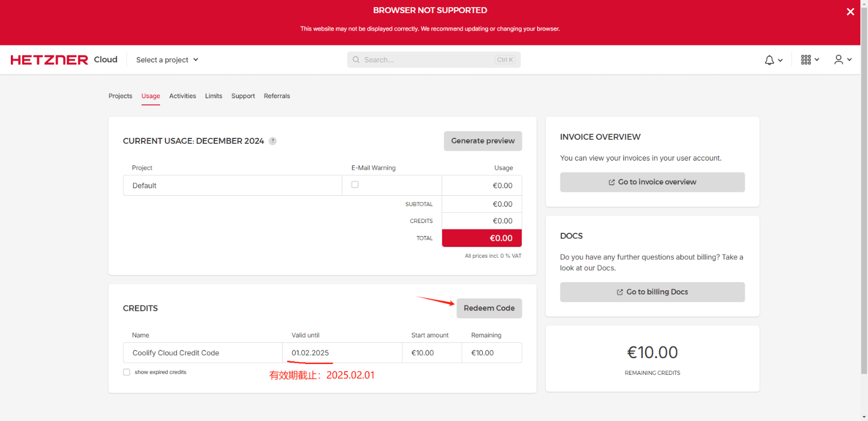The height and width of the screenshot is (421, 868).
Task: Check the show expired credits box
Action: 127,372
